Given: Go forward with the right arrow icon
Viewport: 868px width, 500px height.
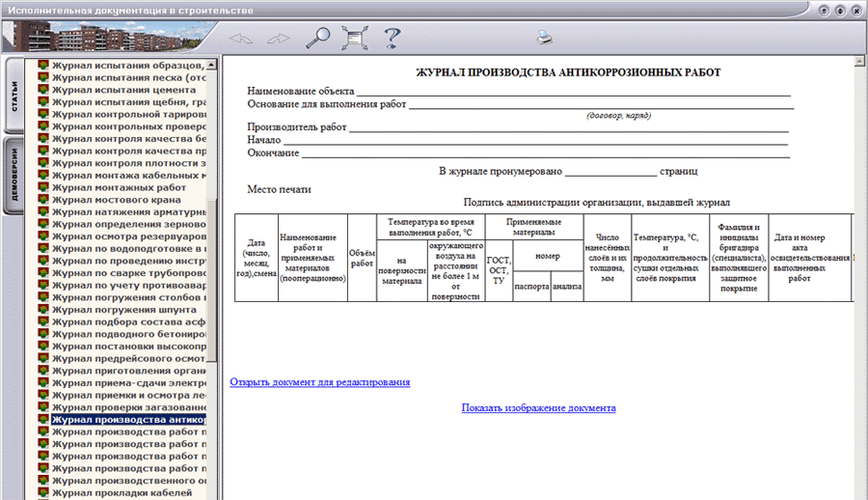Looking at the screenshot, I should [279, 39].
